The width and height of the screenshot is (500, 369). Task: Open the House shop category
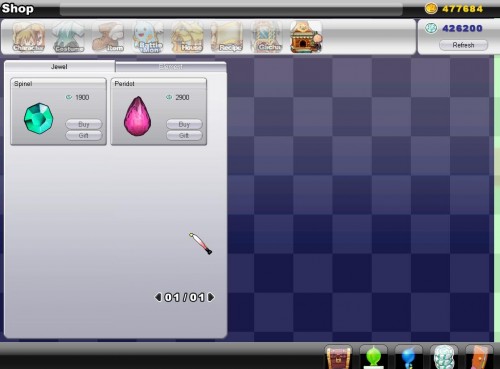(187, 37)
